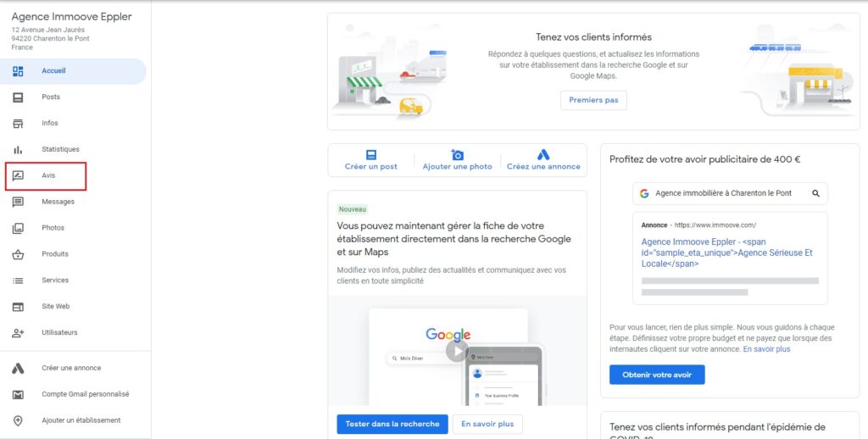
Task: Click the En savoir plus button
Action: pos(487,424)
